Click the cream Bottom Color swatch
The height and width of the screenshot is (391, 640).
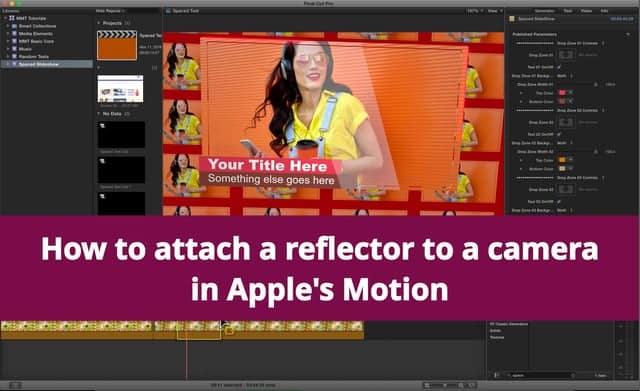click(x=562, y=169)
